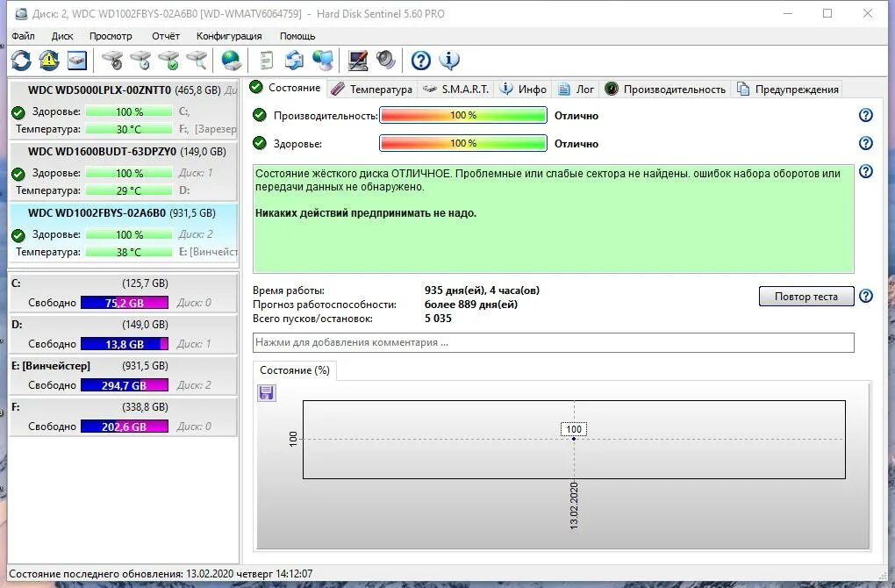This screenshot has height=588, width=895.
Task: Click the start/stop count 5 035
Action: (x=438, y=319)
